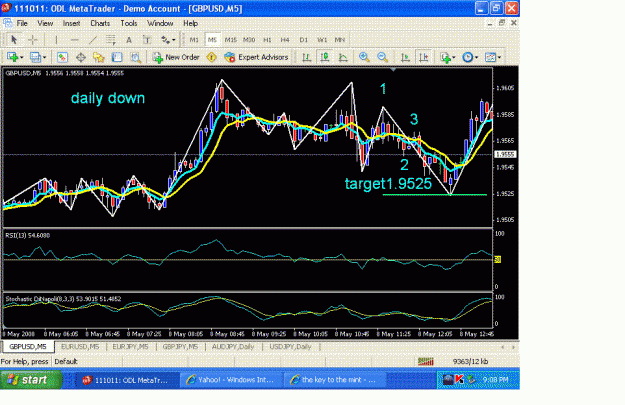This screenshot has width=625, height=405.
Task: Open the Window menu
Action: pos(160,23)
